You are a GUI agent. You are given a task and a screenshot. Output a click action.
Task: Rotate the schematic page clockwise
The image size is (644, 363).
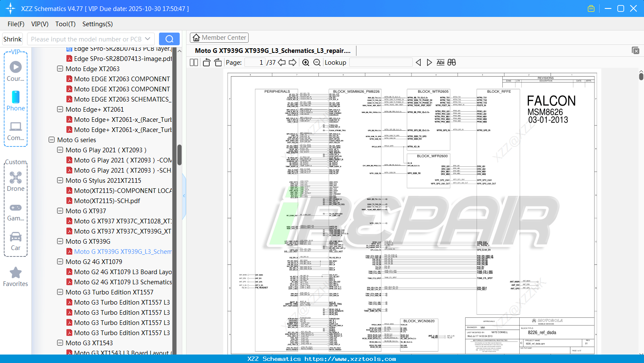(x=217, y=62)
